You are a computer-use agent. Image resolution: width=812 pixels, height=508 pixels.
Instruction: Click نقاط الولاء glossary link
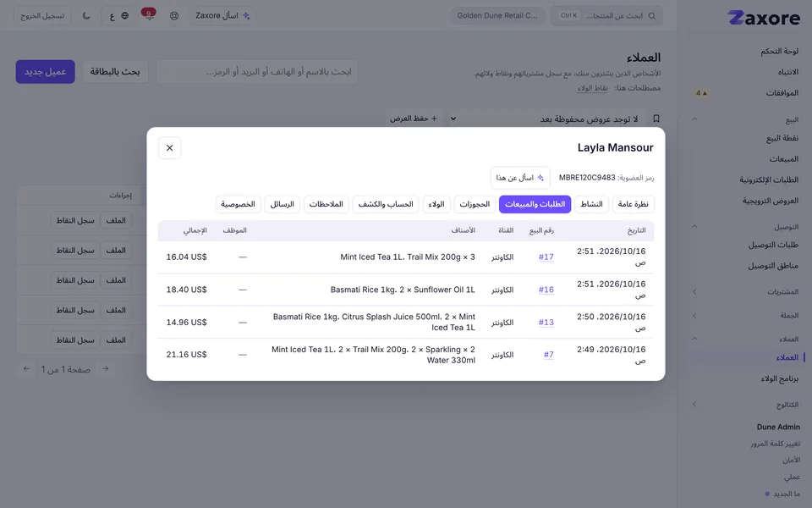point(593,88)
